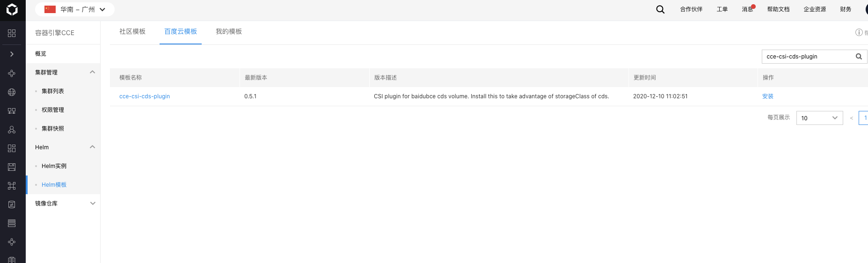Open the 每页展示 page size dropdown
868x263 pixels.
pyautogui.click(x=819, y=118)
